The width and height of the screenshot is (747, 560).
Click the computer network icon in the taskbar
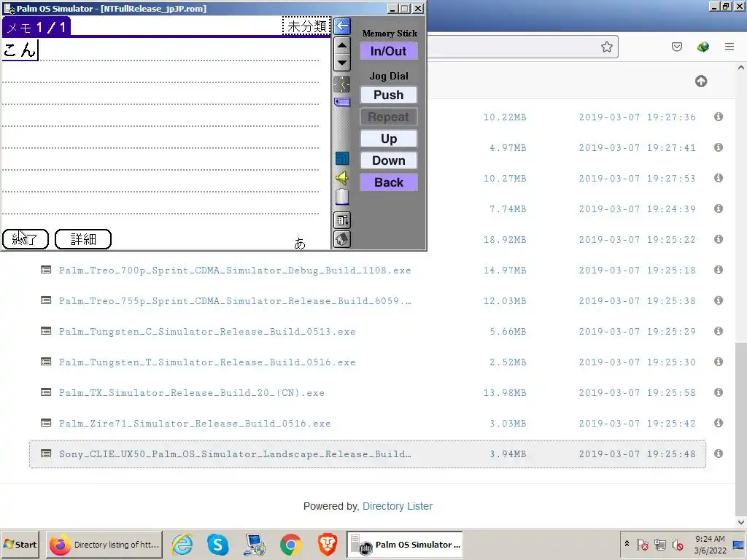(x=255, y=544)
